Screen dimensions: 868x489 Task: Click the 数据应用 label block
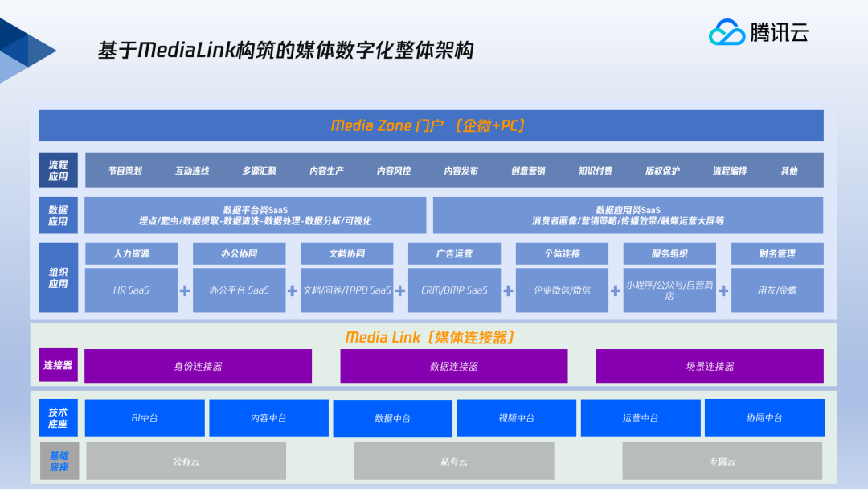tap(58, 215)
